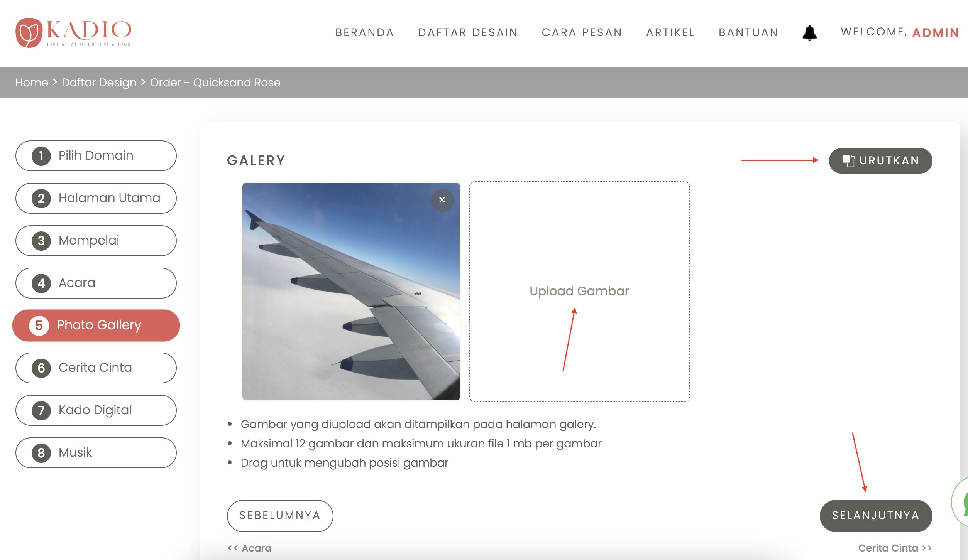The width and height of the screenshot is (968, 560).
Task: Select step 1 Pilih Domain
Action: (96, 156)
